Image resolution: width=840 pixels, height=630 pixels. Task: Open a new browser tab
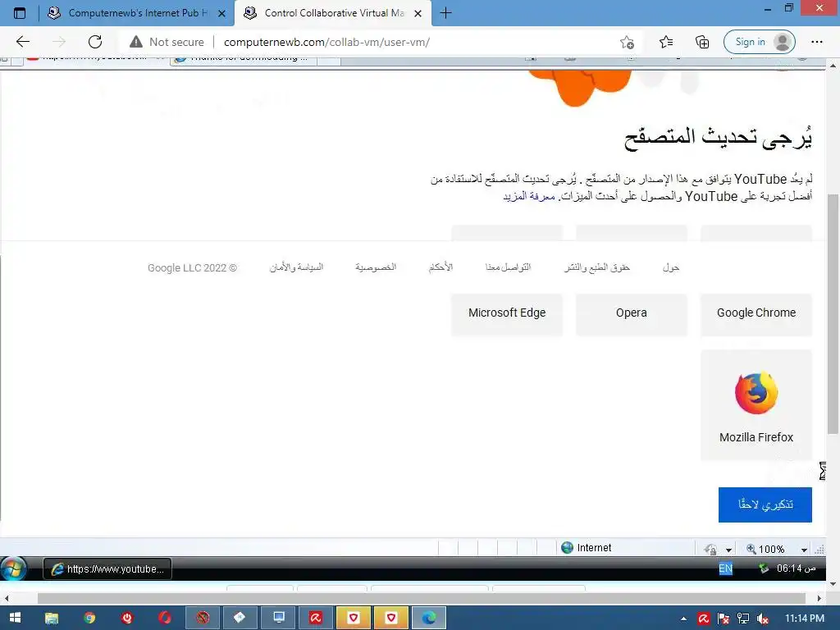[445, 13]
